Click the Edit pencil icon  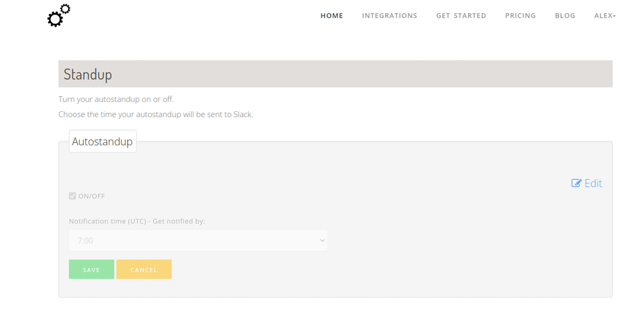(x=576, y=183)
